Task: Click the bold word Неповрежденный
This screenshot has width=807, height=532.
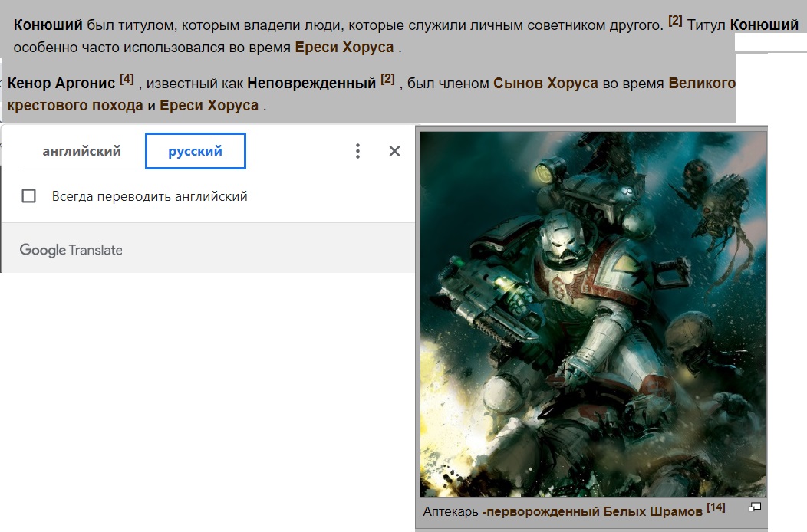Action: pyautogui.click(x=311, y=83)
